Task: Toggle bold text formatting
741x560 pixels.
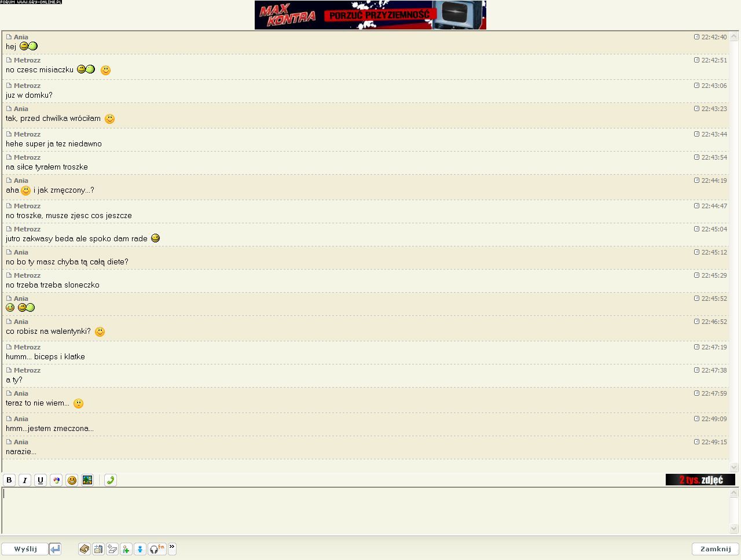Action: tap(9, 480)
